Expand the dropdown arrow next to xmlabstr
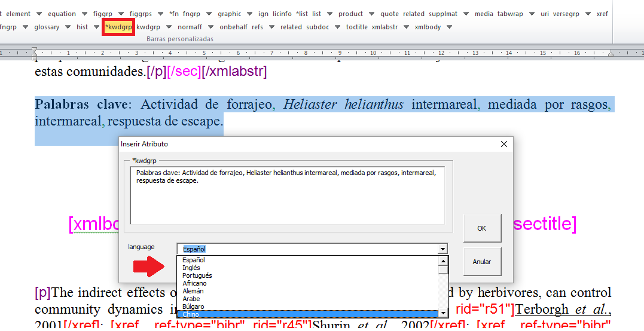Viewport: 644px width, 331px height. [407, 27]
